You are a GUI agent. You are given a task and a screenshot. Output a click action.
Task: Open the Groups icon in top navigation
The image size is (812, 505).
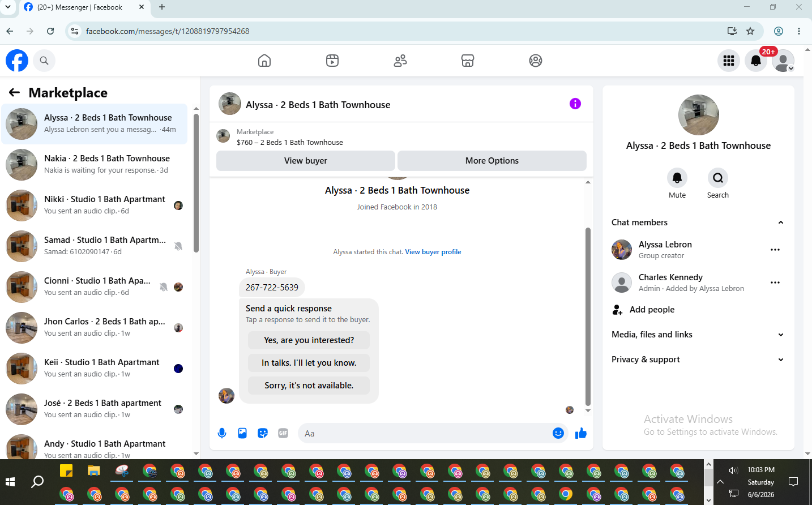[x=536, y=61]
